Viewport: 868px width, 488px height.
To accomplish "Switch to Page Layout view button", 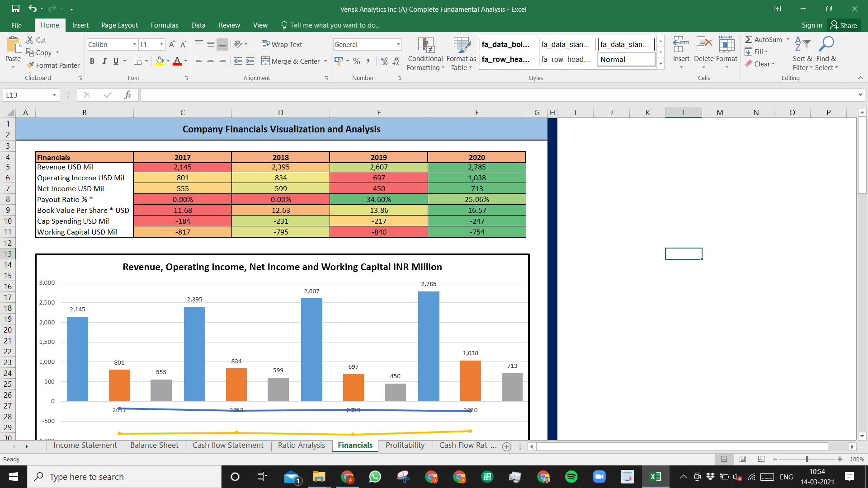I will [743, 459].
